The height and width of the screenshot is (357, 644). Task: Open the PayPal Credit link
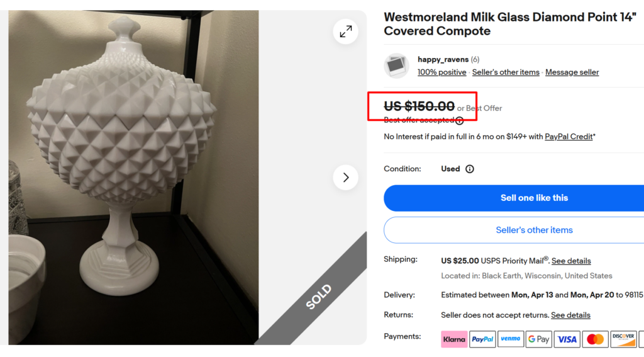569,137
